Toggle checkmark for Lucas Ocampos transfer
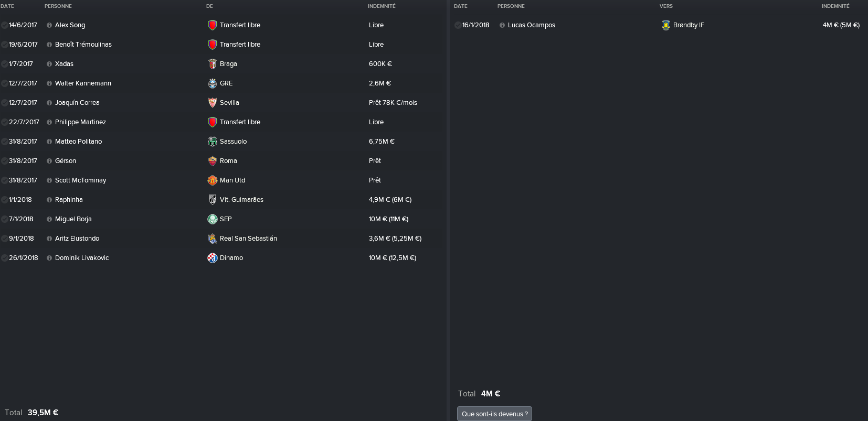The height and width of the screenshot is (421, 868). click(458, 25)
